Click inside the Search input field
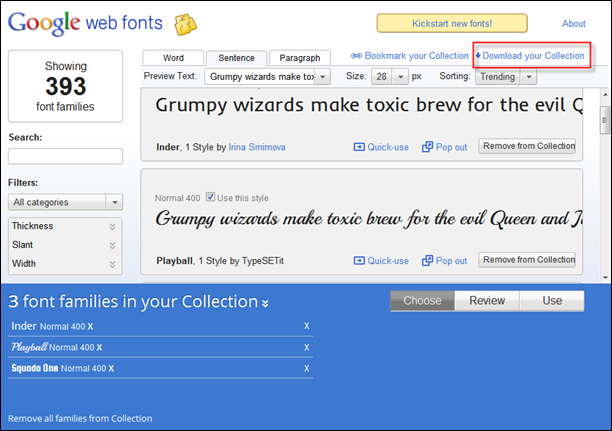 [x=65, y=156]
